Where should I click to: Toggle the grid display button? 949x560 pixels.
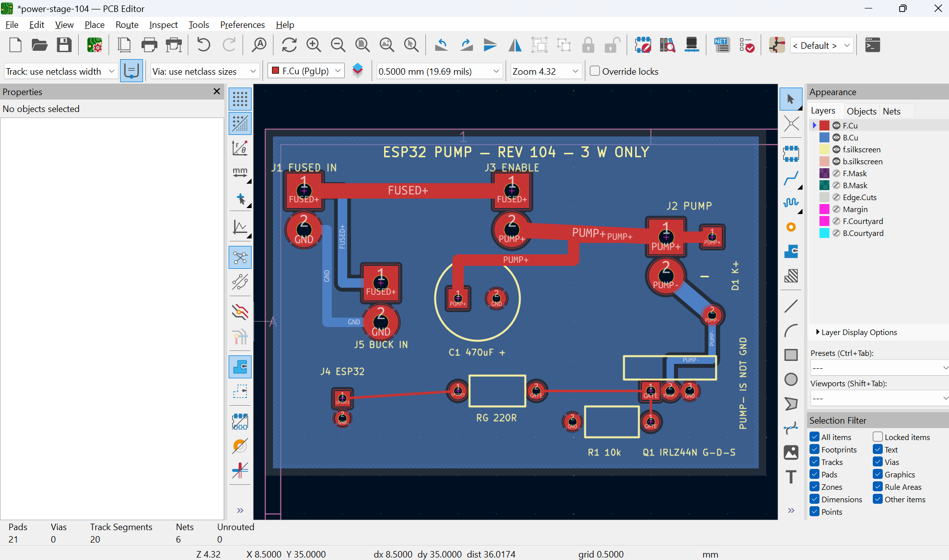pyautogui.click(x=240, y=99)
